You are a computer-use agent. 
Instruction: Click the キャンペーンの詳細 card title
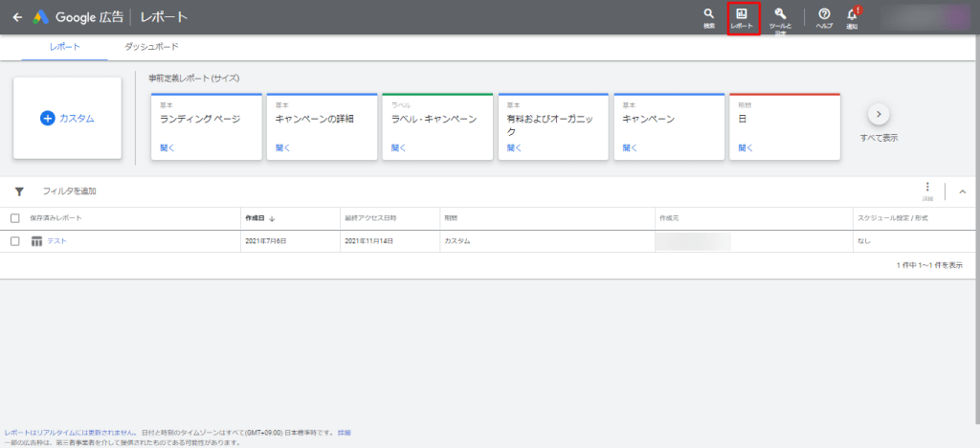[315, 119]
